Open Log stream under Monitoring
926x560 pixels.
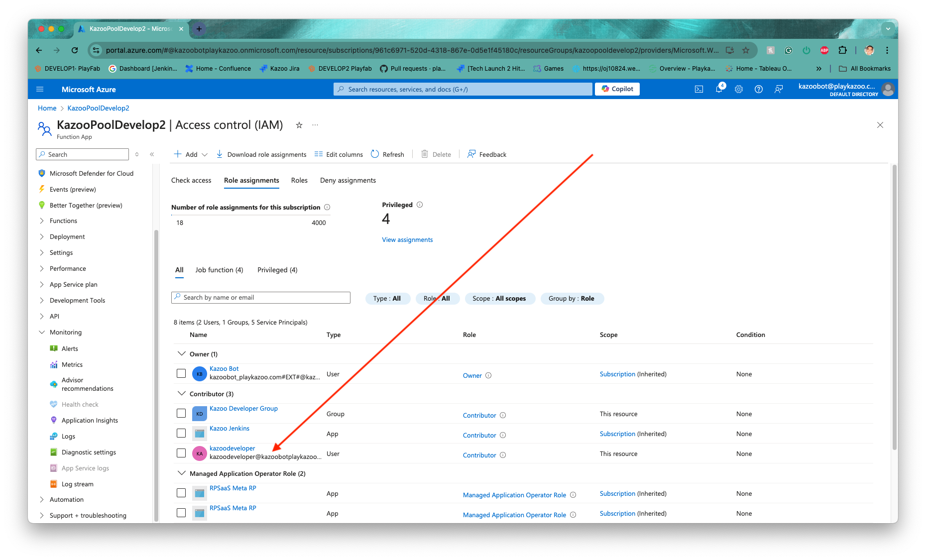tap(78, 483)
